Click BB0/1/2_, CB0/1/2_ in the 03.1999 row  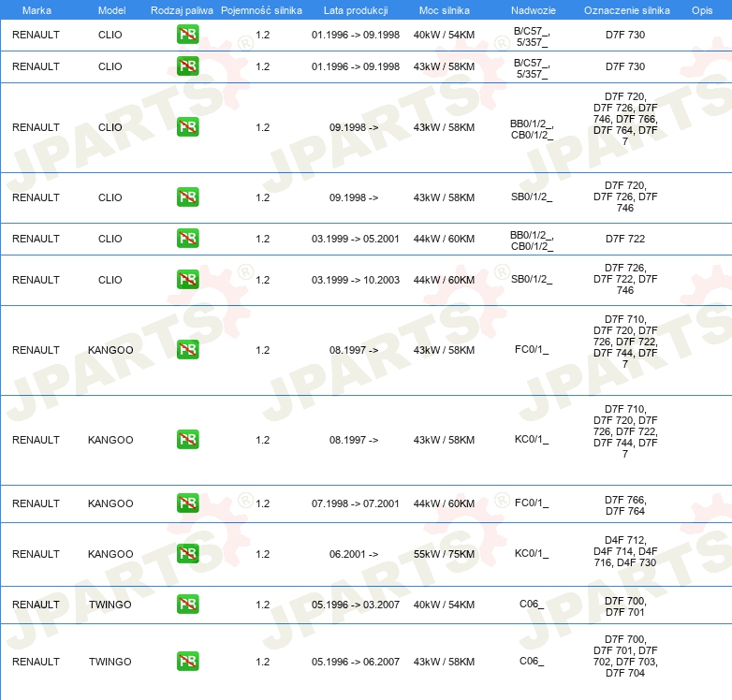[x=532, y=241]
